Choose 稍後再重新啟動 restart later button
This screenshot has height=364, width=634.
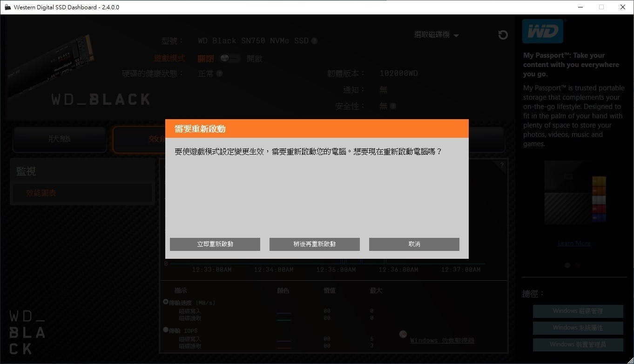coord(315,244)
